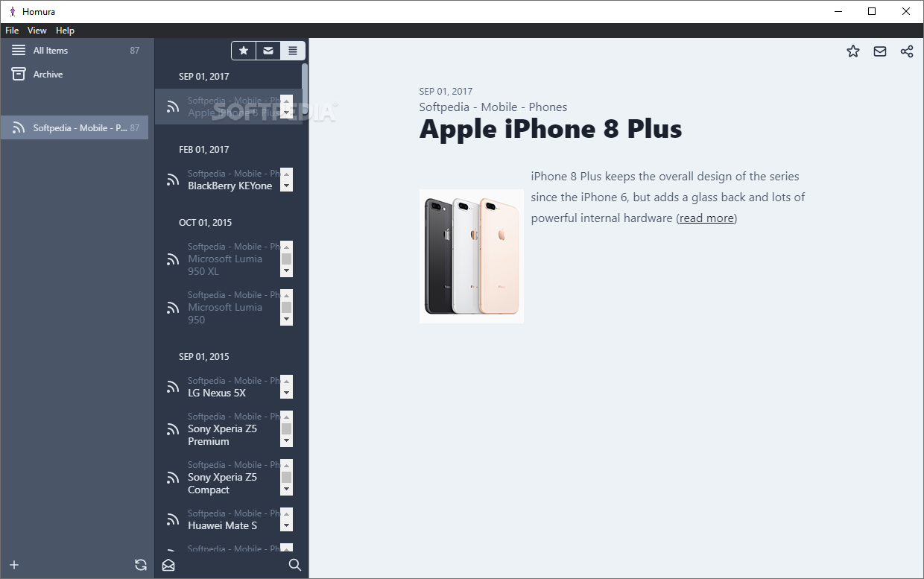The width and height of the screenshot is (924, 579).
Task: Follow the read more link
Action: [706, 218]
